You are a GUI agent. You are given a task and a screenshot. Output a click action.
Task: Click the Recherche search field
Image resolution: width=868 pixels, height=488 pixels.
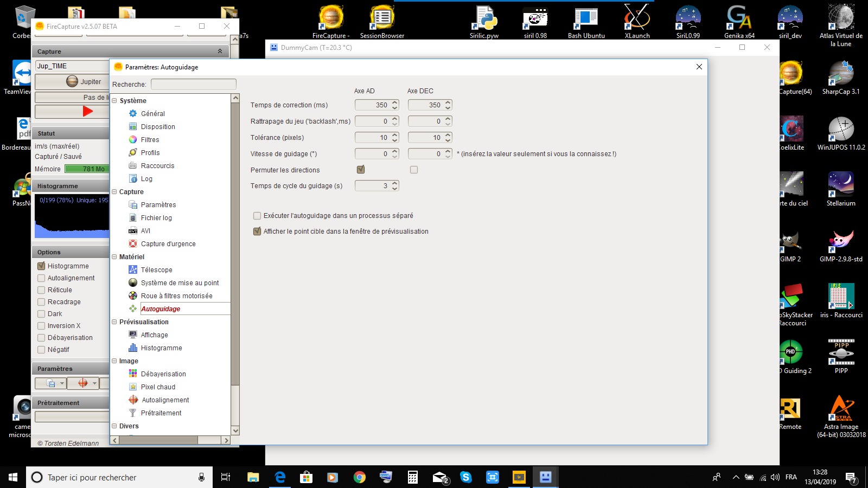click(x=193, y=84)
